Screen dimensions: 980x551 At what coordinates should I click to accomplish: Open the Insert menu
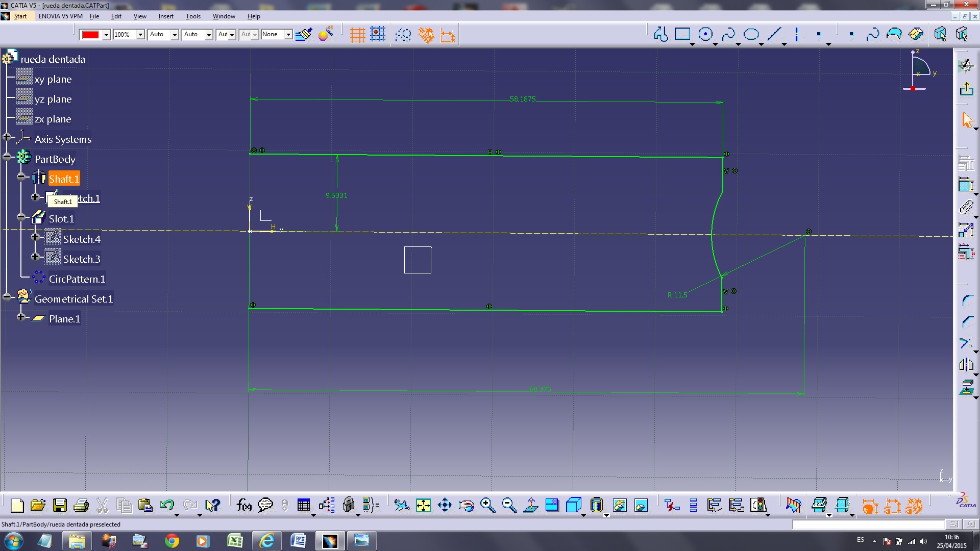click(166, 16)
